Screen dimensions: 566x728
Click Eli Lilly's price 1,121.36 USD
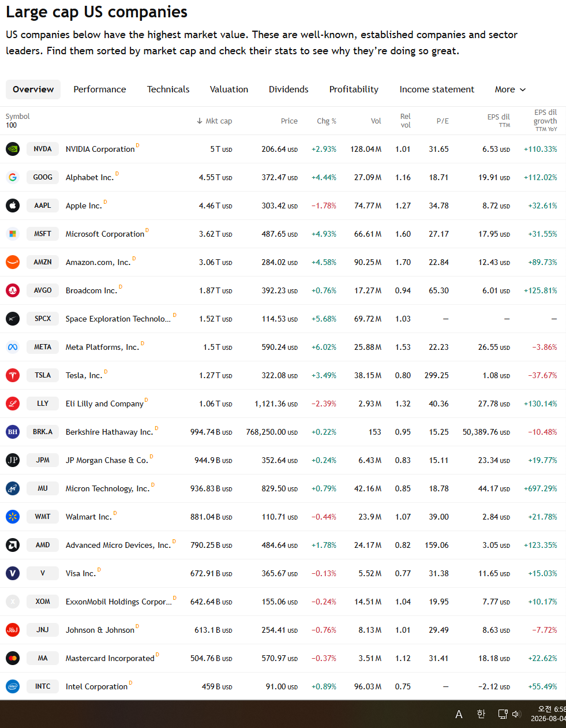[x=276, y=404]
